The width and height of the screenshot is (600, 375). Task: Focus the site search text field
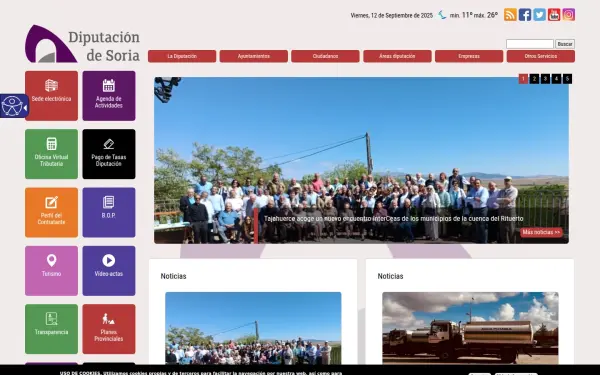point(530,44)
